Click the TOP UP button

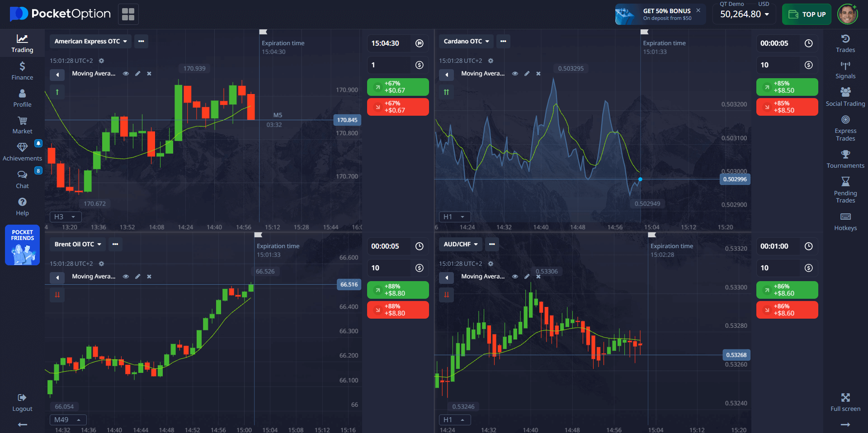coord(807,14)
